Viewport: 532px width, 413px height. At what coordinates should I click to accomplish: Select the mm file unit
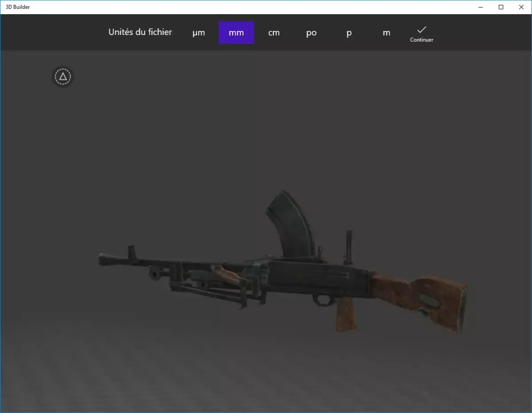click(236, 33)
